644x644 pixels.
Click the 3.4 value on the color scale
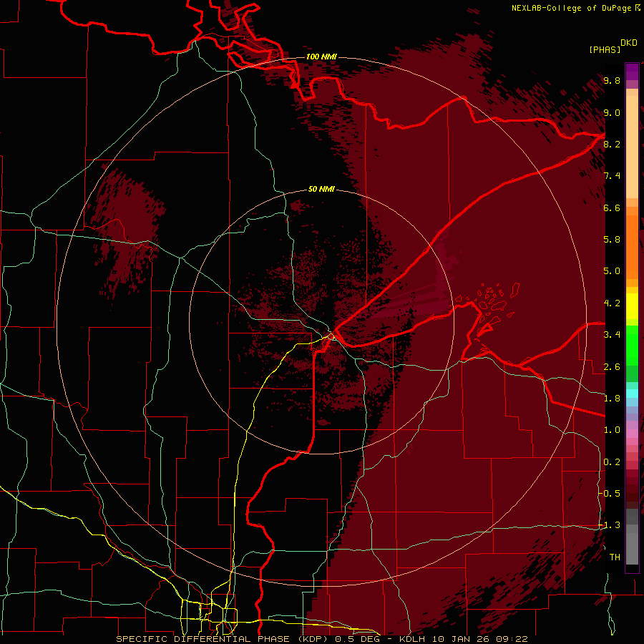[x=612, y=335]
